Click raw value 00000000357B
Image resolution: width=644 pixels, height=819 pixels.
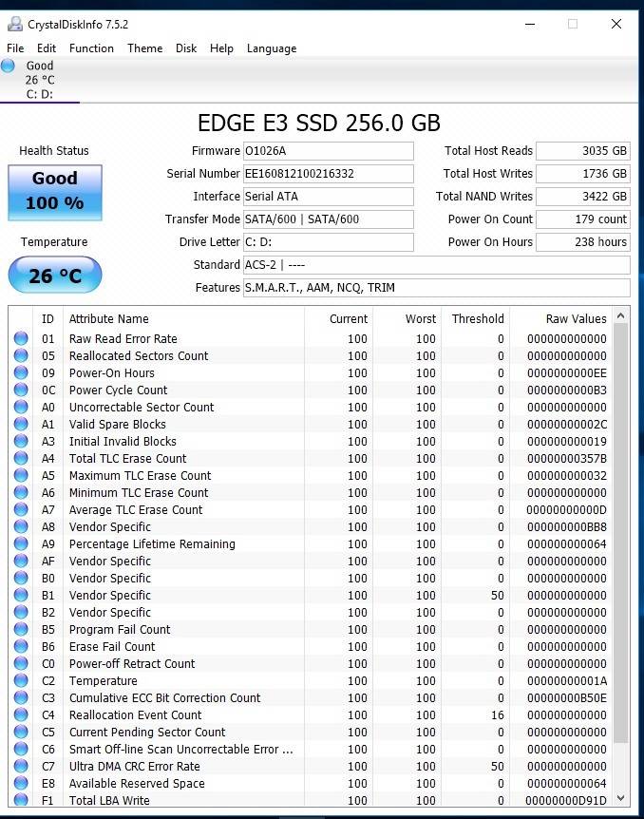(567, 458)
